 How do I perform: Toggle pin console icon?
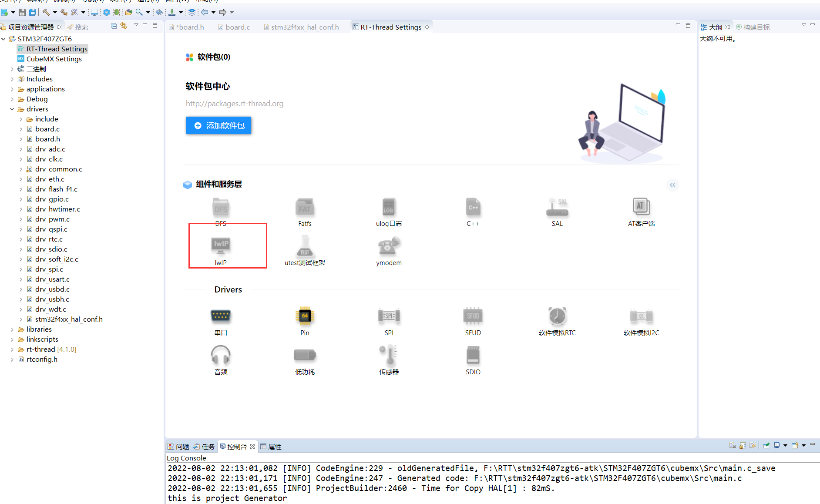click(766, 445)
